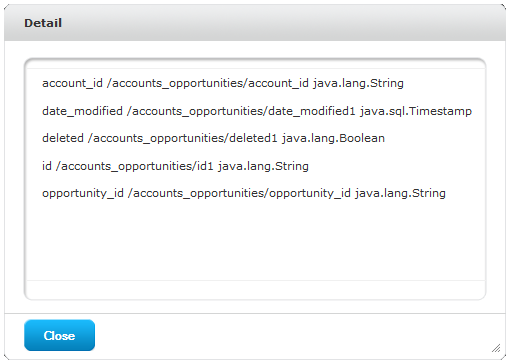The image size is (510, 364).
Task: Select the id field name
Action: (47, 166)
